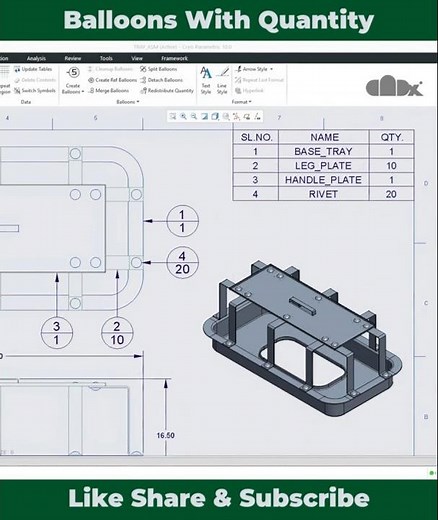Viewport: 438px width, 520px height.
Task: Click Repaint icon in graphics toolbar
Action: point(205,116)
